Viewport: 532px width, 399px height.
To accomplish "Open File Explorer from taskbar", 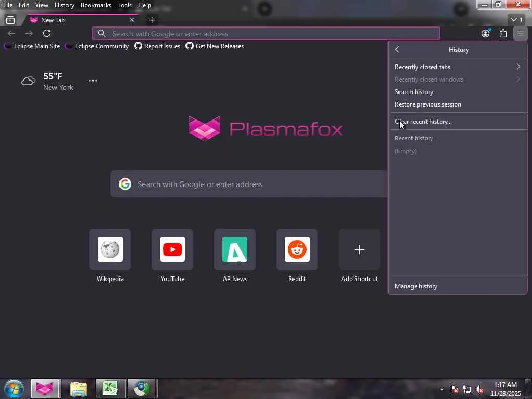I will tap(78, 389).
